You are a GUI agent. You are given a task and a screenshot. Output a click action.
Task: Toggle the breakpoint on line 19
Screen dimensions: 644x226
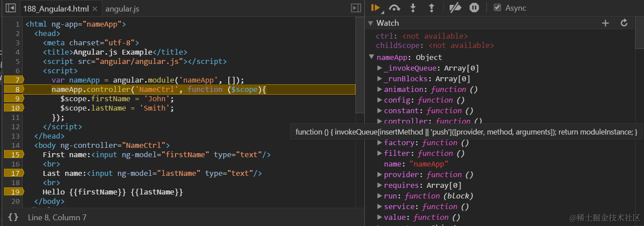point(13,192)
